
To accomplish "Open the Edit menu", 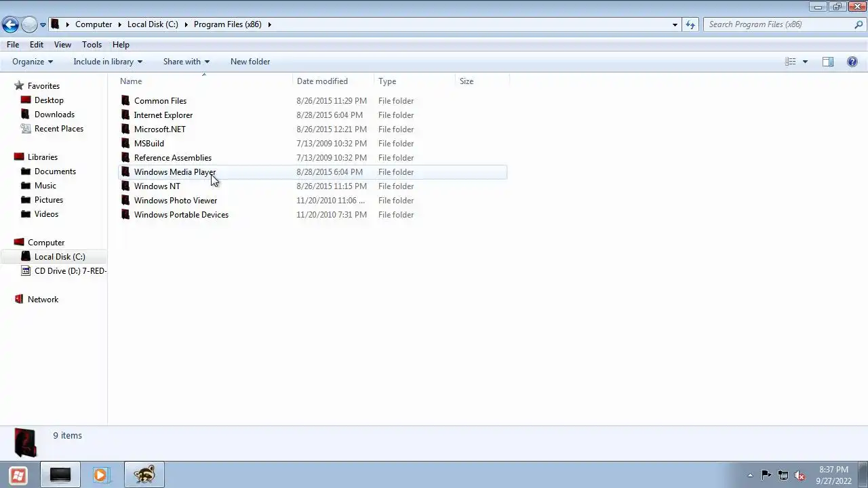I will coord(37,45).
